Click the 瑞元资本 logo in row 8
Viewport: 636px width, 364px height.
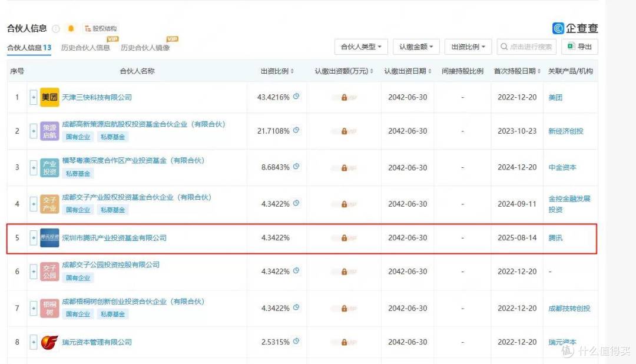(x=49, y=342)
